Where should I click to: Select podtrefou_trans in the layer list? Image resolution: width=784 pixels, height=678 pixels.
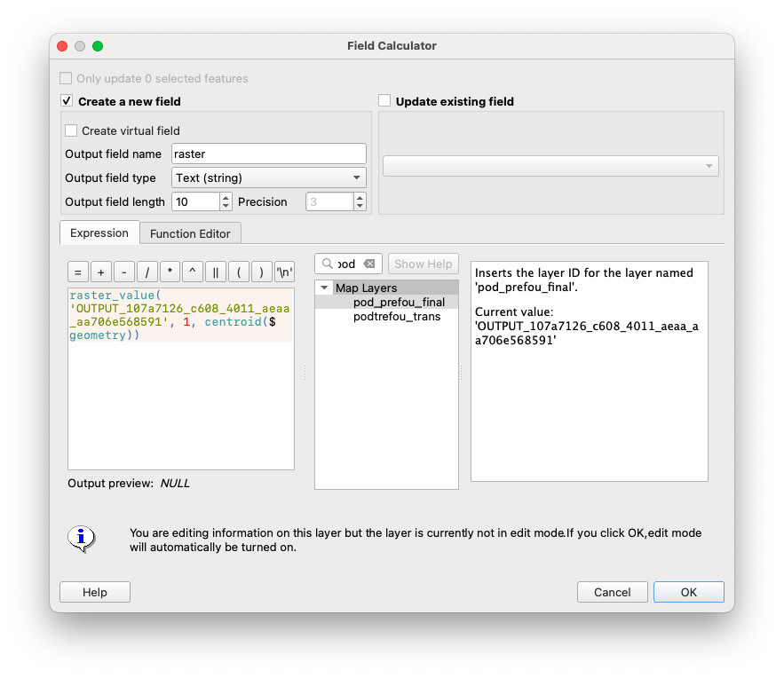[x=396, y=317]
